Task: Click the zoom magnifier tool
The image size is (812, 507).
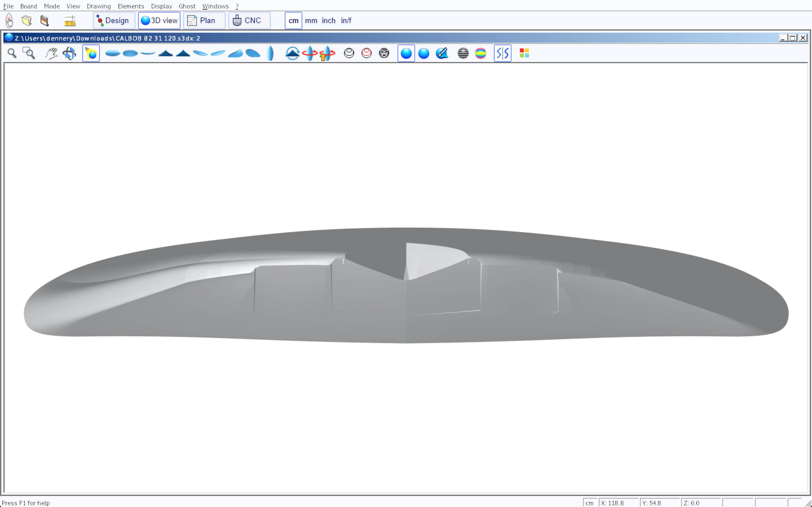Action: click(x=12, y=53)
